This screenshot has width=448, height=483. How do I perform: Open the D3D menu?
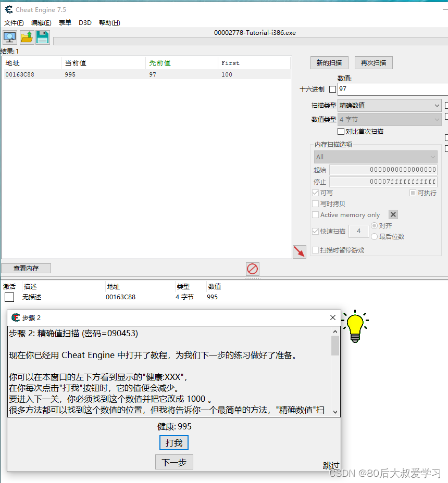(x=85, y=23)
